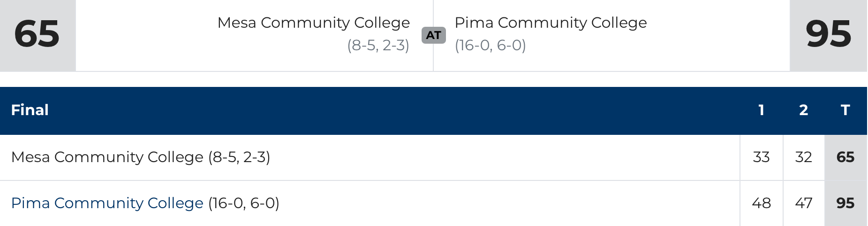Click the Final label in table header
This screenshot has width=868, height=226.
(x=30, y=110)
